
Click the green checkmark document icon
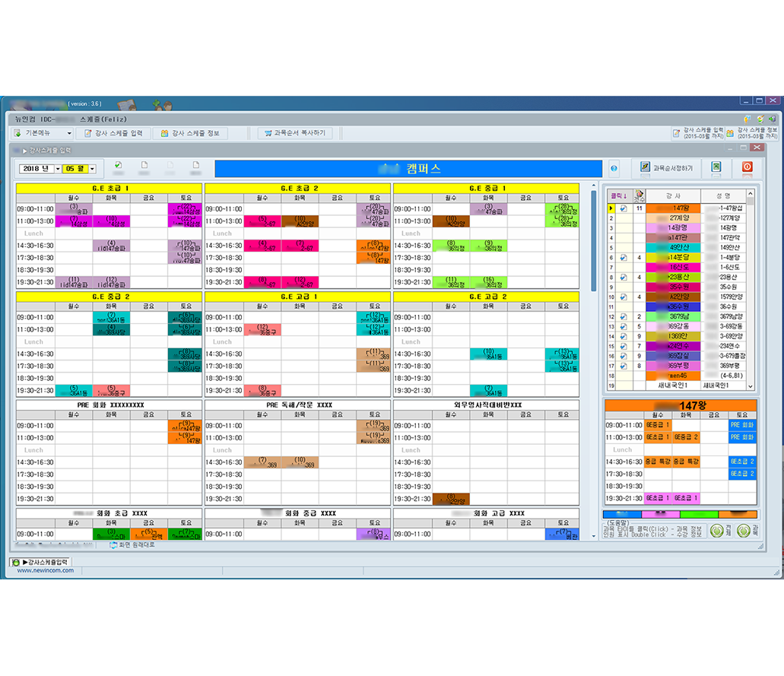(118, 165)
